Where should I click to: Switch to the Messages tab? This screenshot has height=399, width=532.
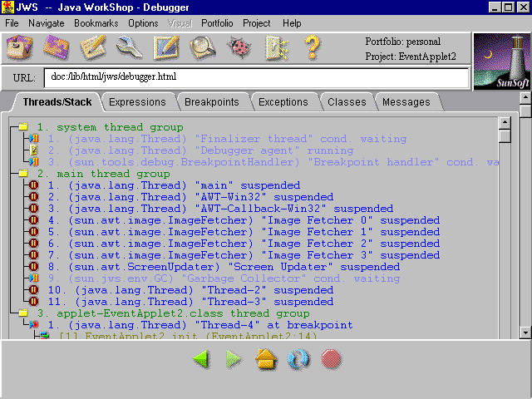click(x=406, y=102)
